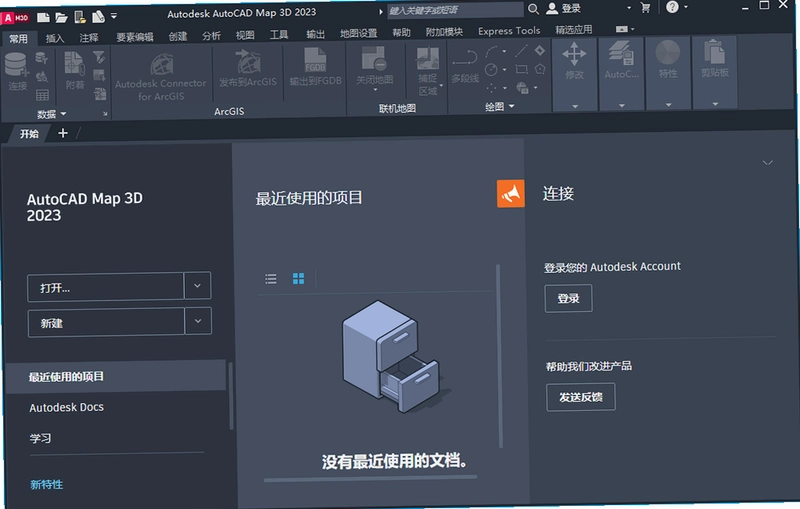Open the AutoCAD Map 3D application menu
The height and width of the screenshot is (509, 800).
[14, 18]
